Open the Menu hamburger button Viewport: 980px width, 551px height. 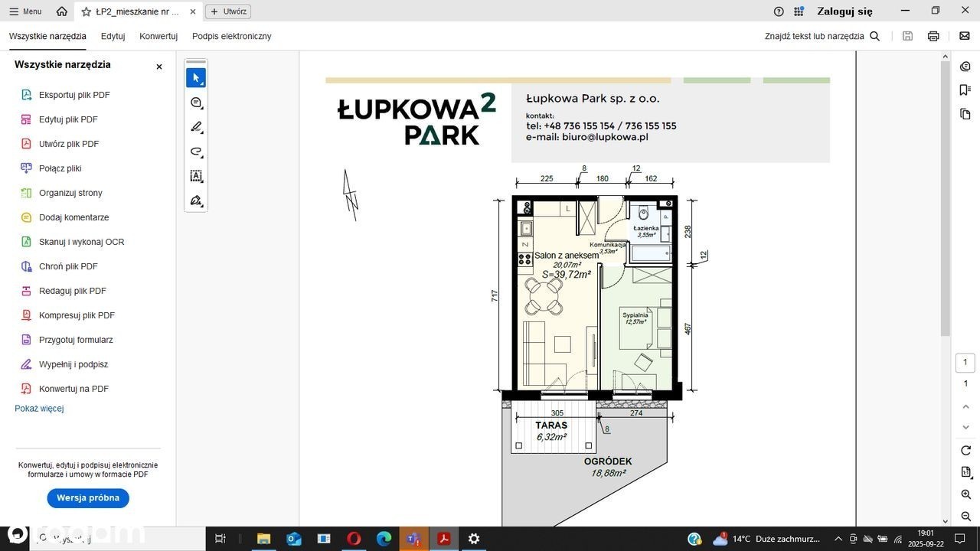25,11
